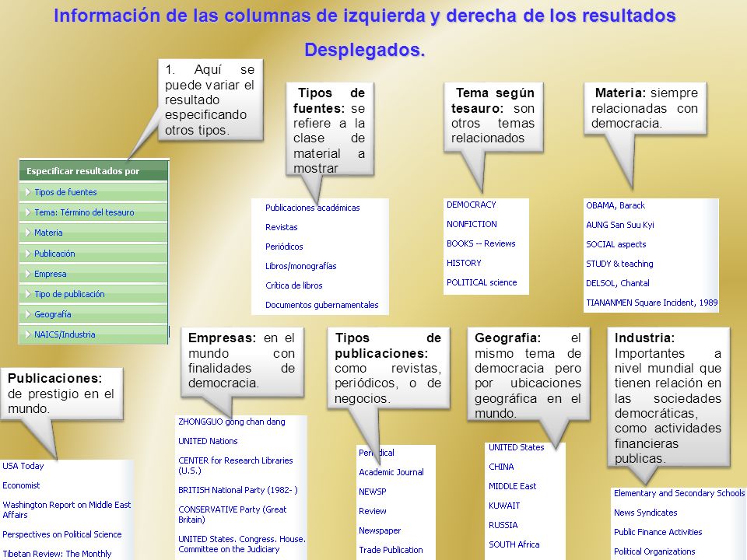Click the CHINA geography link

[501, 467]
